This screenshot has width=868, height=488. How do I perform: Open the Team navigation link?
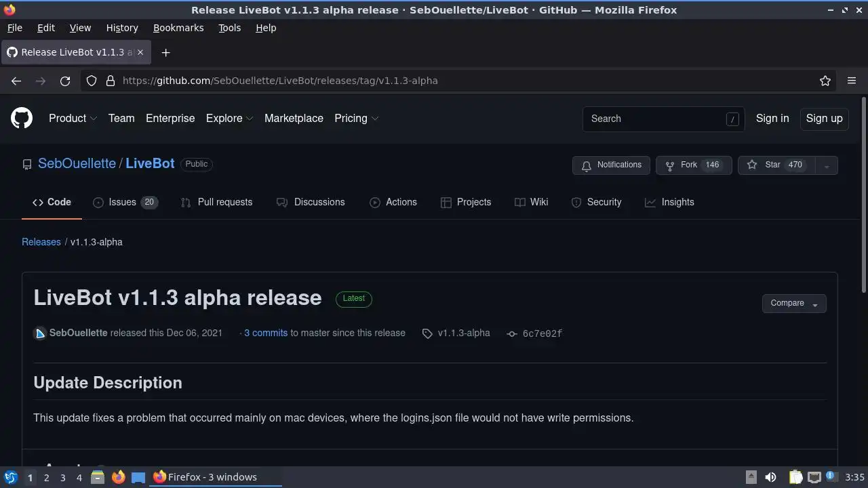pyautogui.click(x=121, y=118)
